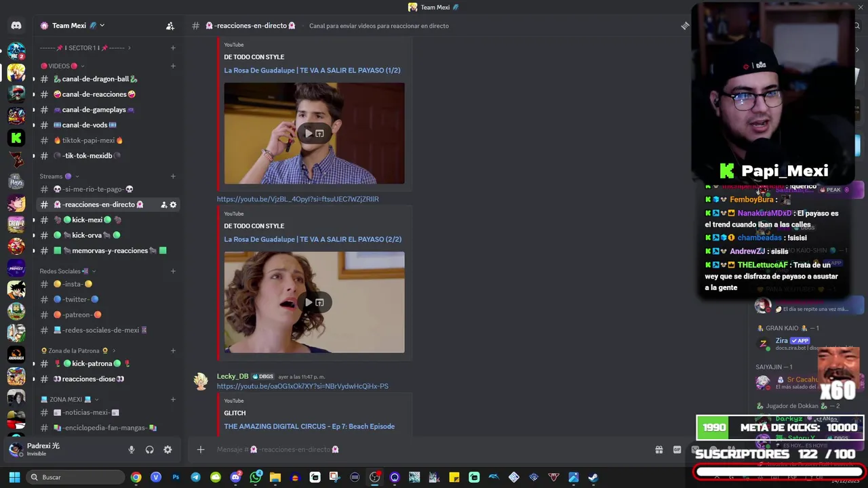Open youtu.be/oaOG1xOk7XY link

click(x=302, y=386)
